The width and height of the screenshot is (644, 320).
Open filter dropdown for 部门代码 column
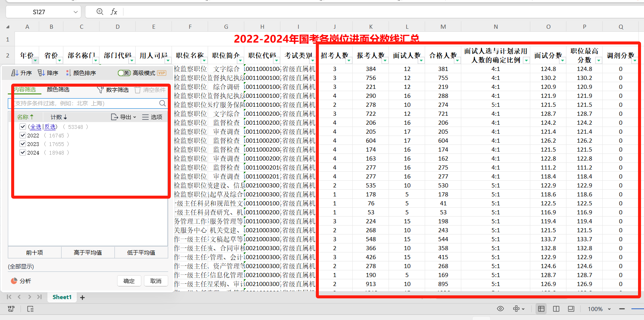(x=132, y=60)
